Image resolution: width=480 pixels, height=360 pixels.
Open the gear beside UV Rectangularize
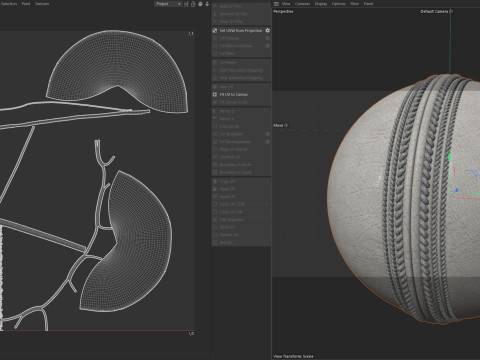[267, 141]
